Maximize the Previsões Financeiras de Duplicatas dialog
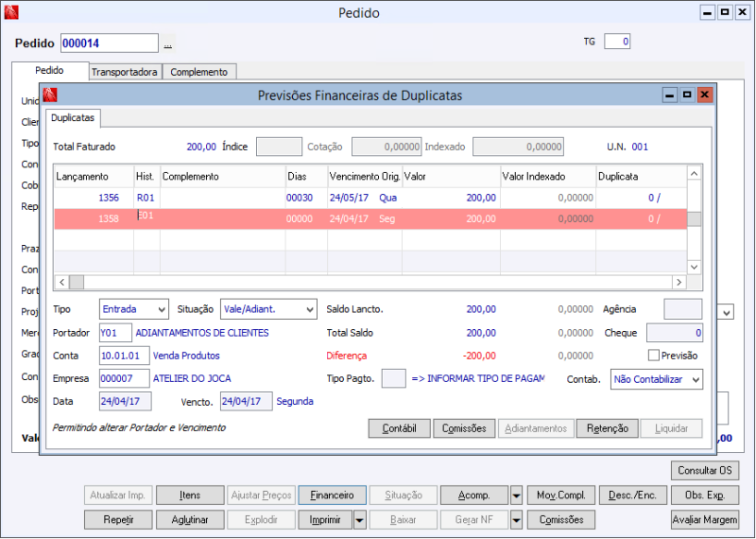756x539 pixels. 687,95
